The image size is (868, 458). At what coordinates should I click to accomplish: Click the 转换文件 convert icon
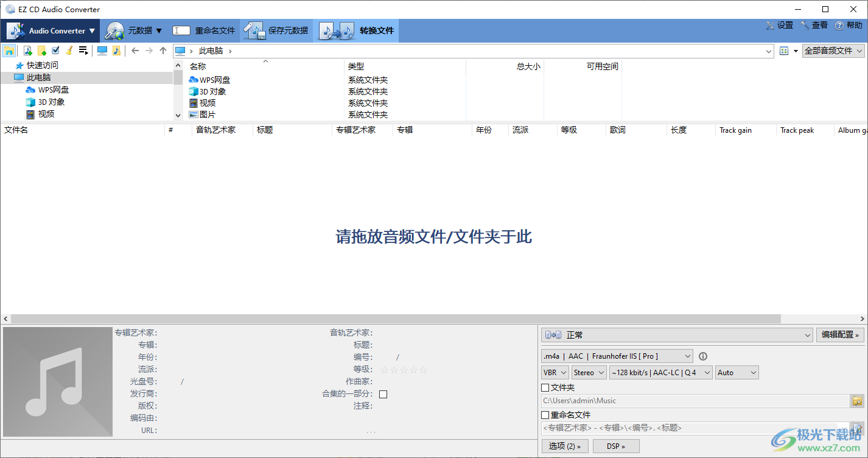[337, 30]
